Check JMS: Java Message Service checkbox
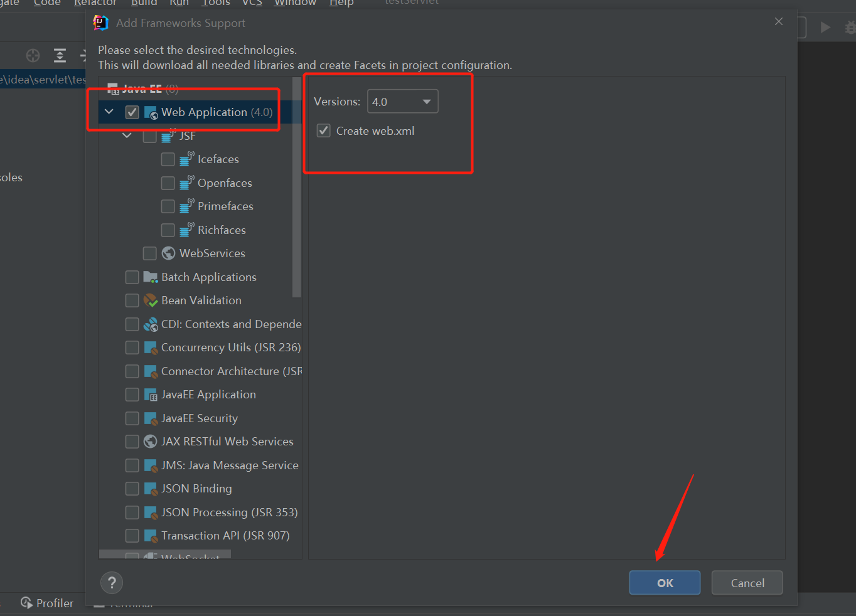 132,465
